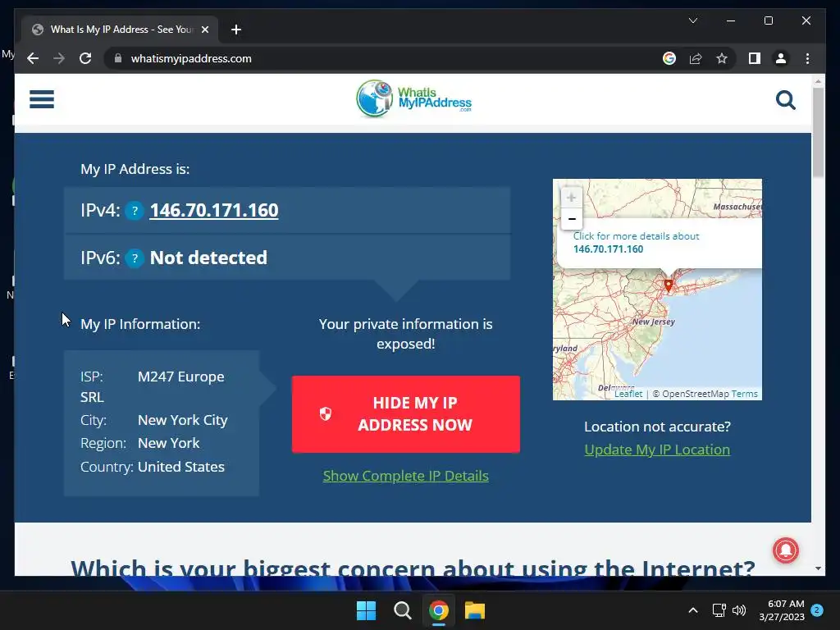This screenshot has width=840, height=630.
Task: Share this page from the address bar
Action: [696, 58]
